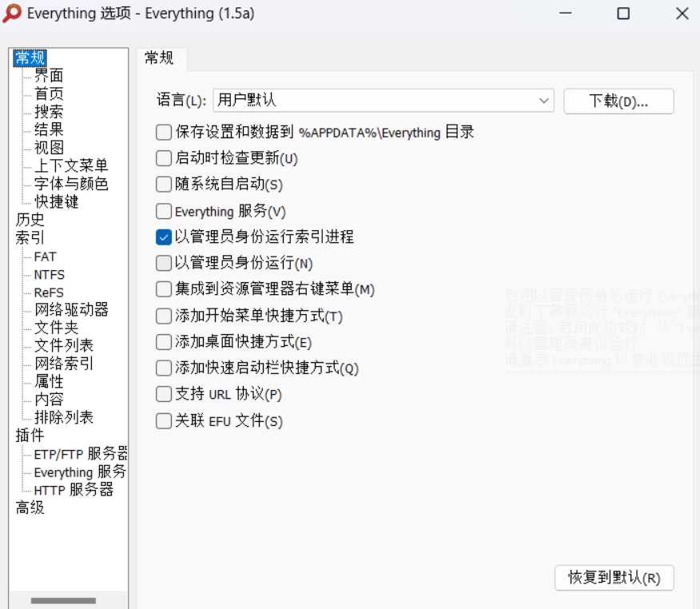Screen dimensions: 700x609
Task: Select HTTP 服务器 in the tree
Action: [74, 490]
